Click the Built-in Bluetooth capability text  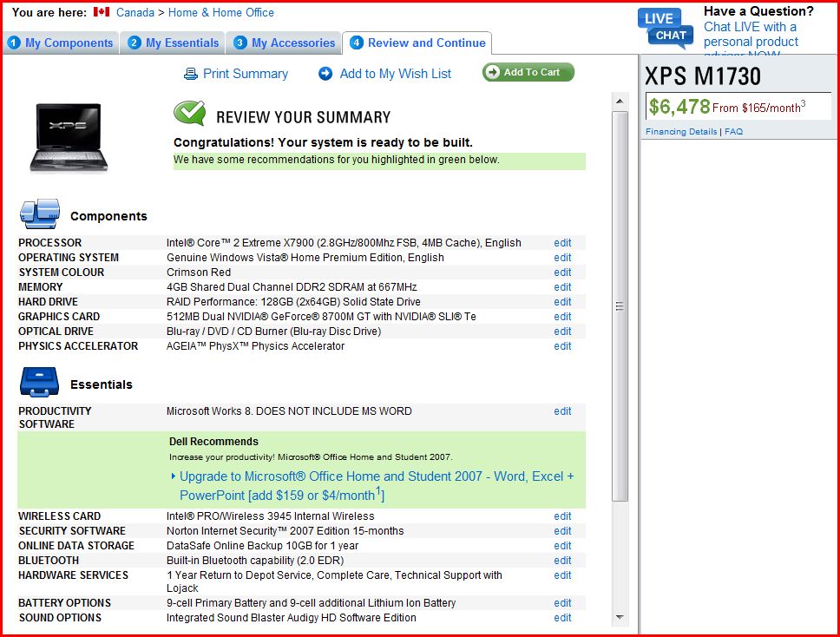[255, 561]
